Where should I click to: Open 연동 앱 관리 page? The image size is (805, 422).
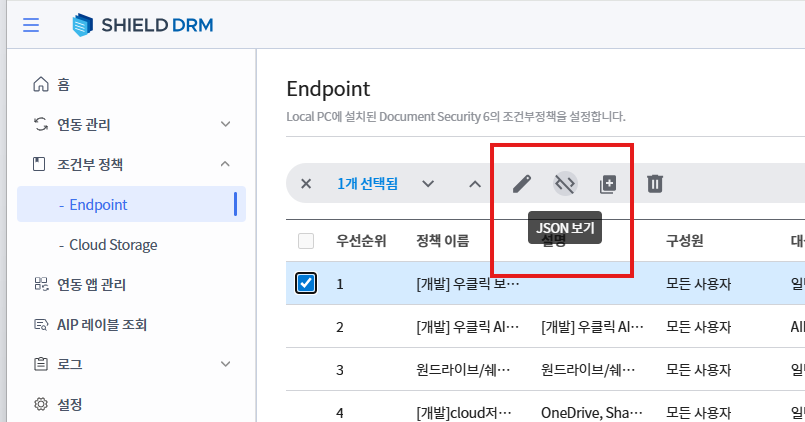point(91,285)
